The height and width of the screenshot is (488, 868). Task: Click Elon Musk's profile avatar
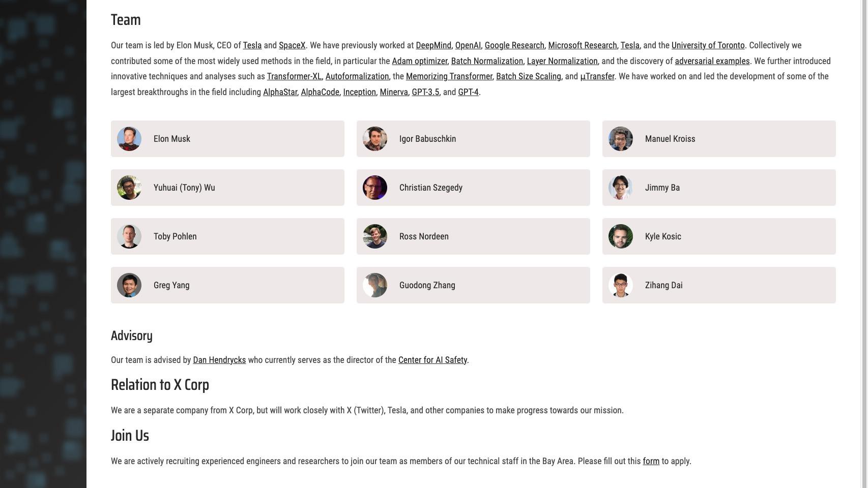click(129, 139)
